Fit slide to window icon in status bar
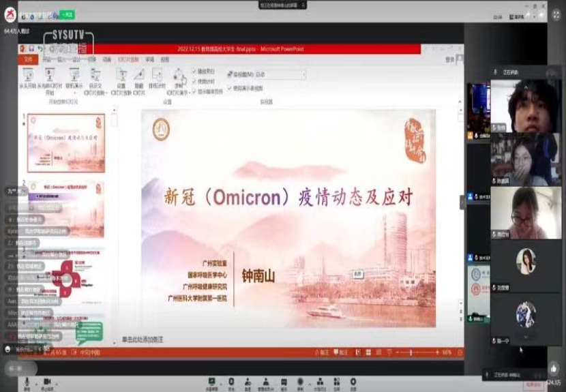 [460, 352]
